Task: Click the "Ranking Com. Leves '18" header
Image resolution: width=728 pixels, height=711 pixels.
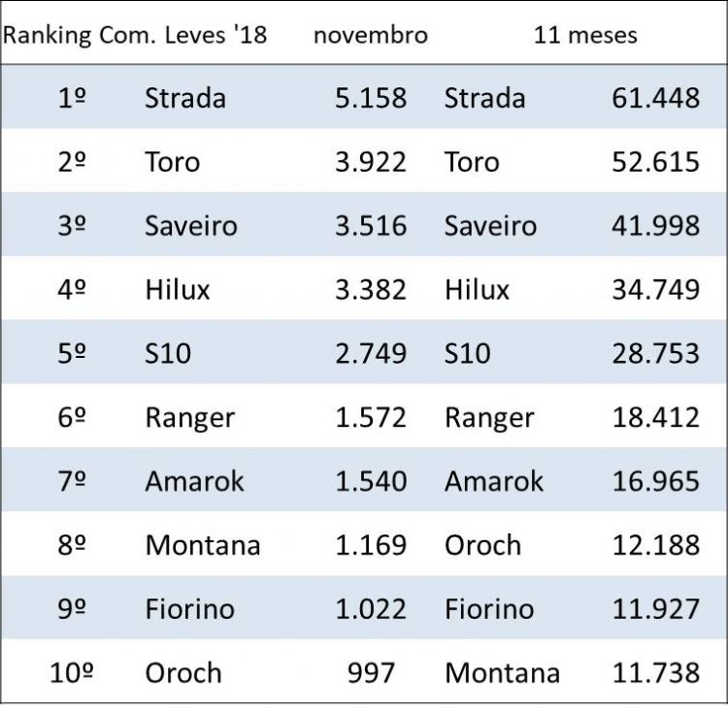Action: [136, 36]
